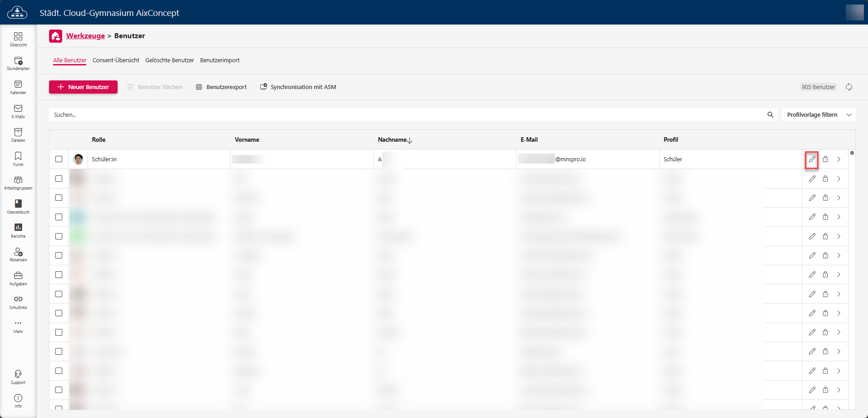Image resolution: width=868 pixels, height=418 pixels.
Task: Select the checkbox for the Schüler:in row
Action: pyautogui.click(x=59, y=159)
